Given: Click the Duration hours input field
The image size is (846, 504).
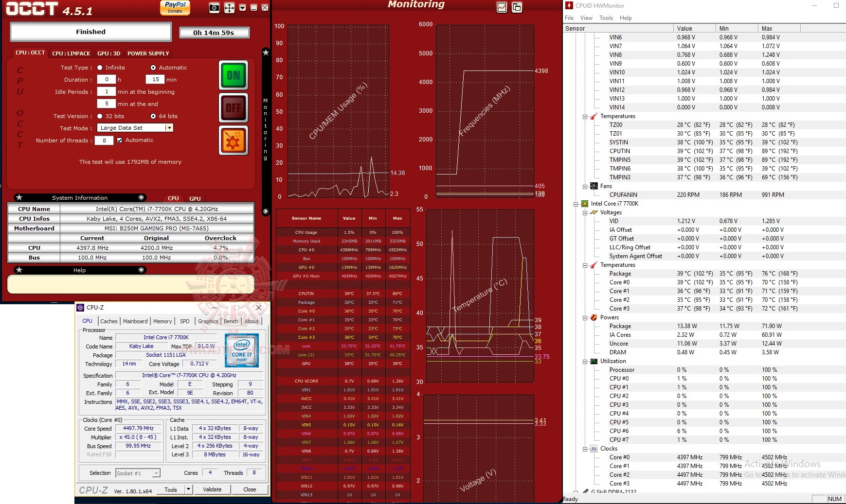Looking at the screenshot, I should click(107, 79).
